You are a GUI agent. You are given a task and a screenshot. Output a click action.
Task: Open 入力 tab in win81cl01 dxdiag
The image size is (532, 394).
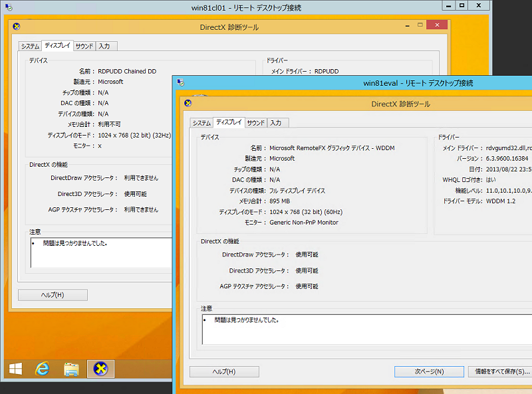pyautogui.click(x=106, y=46)
